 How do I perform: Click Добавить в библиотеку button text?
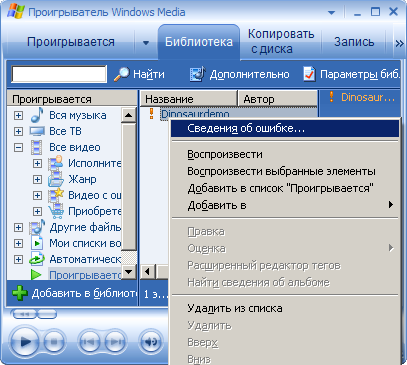tap(84, 293)
